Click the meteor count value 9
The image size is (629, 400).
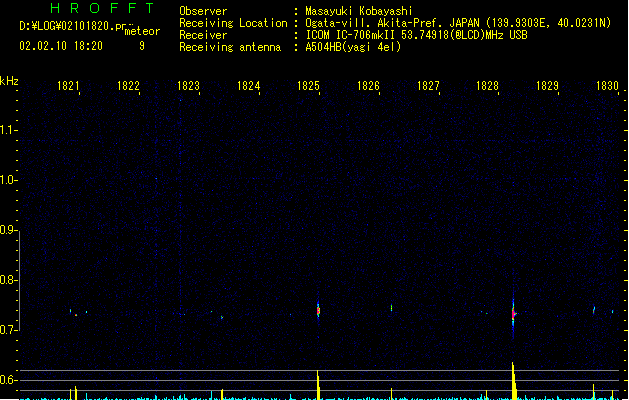(142, 46)
